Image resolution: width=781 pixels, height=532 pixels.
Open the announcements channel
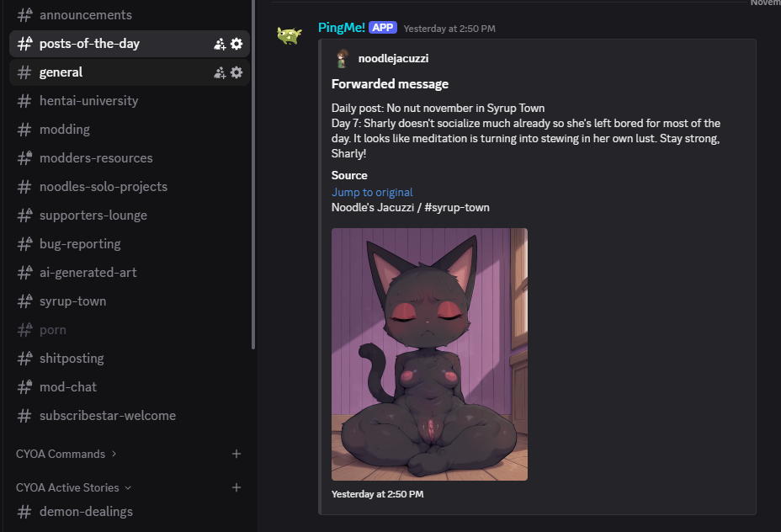click(x=85, y=15)
